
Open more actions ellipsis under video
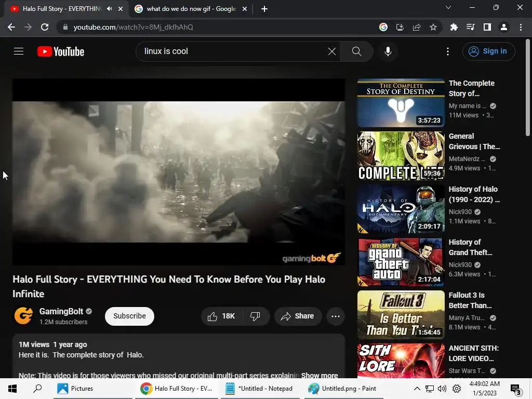[336, 316]
